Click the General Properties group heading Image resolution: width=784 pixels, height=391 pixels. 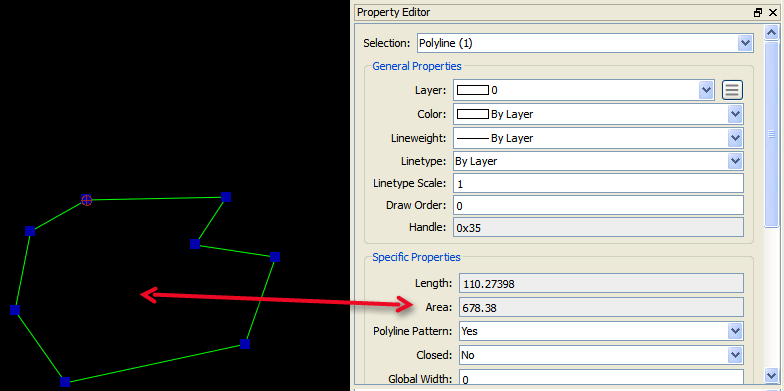coord(417,66)
